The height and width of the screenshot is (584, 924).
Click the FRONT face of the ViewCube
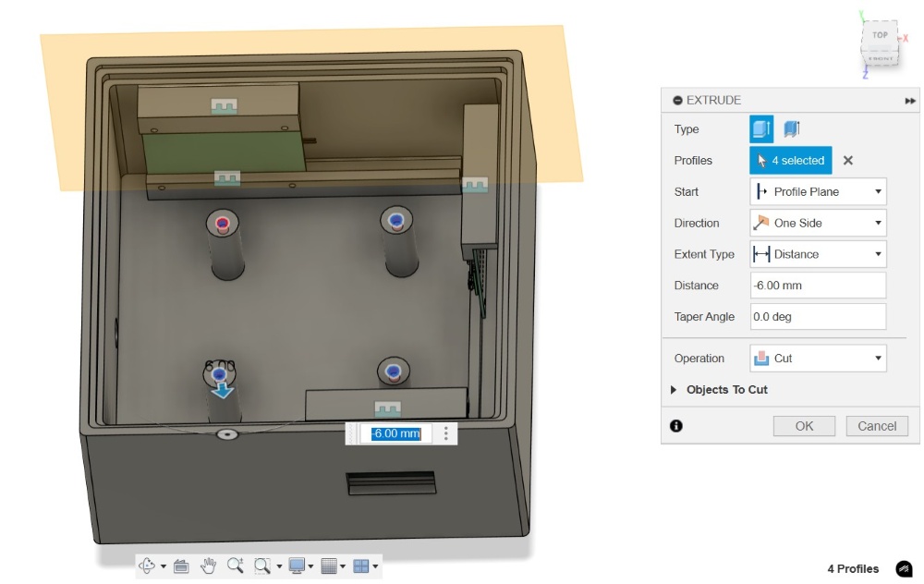[x=881, y=58]
